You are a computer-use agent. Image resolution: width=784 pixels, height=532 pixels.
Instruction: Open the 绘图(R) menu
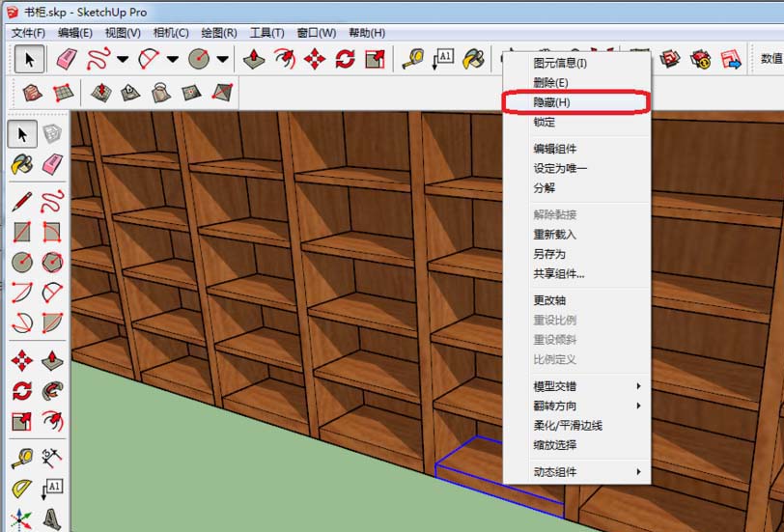(219, 33)
